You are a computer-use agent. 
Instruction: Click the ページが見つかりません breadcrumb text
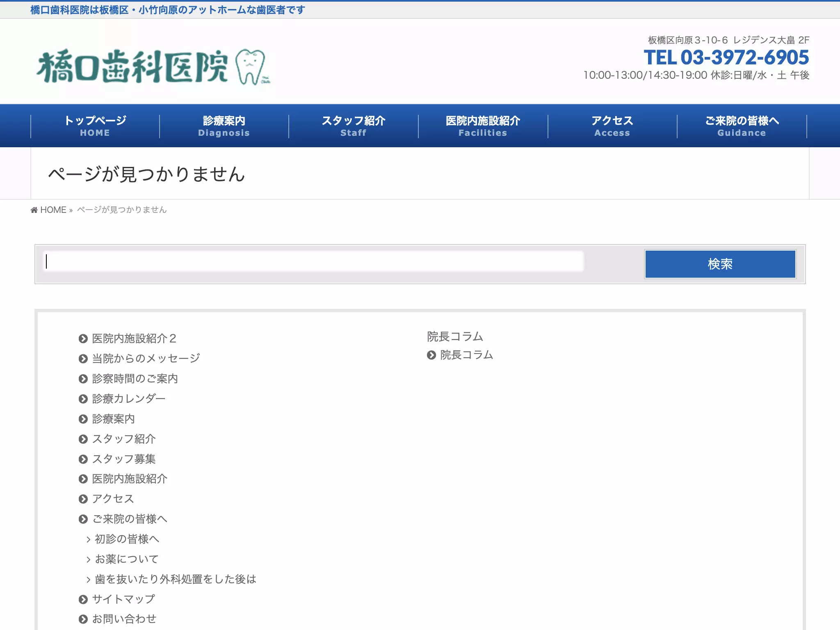point(122,210)
